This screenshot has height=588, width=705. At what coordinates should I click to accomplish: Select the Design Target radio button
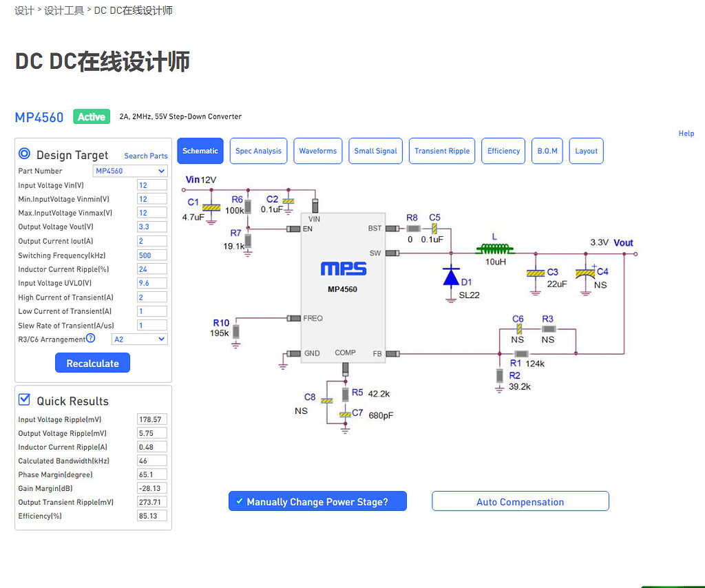pos(23,154)
